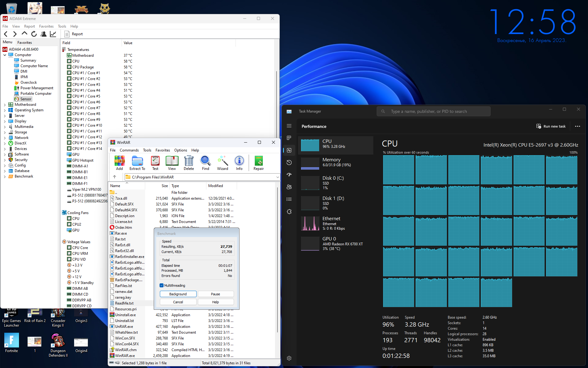Click the AIDA64 refresh icon
Screen dimensions: 588x368
[34, 34]
